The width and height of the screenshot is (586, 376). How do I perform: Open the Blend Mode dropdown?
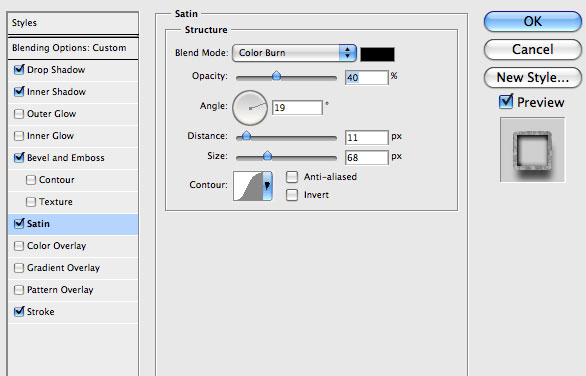(294, 53)
